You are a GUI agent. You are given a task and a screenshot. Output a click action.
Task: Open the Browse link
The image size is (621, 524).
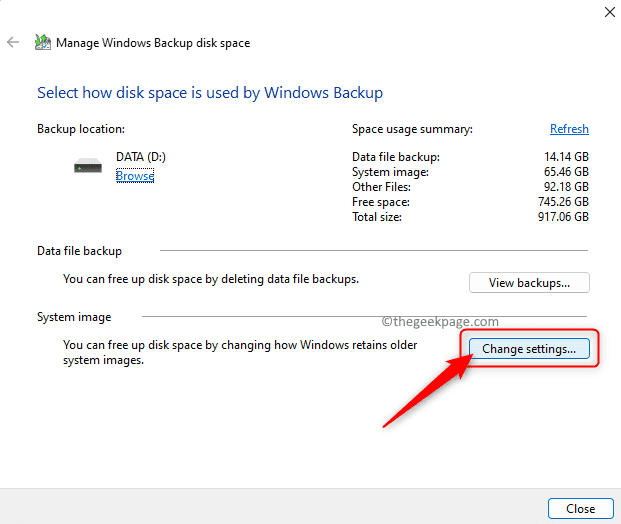point(135,175)
